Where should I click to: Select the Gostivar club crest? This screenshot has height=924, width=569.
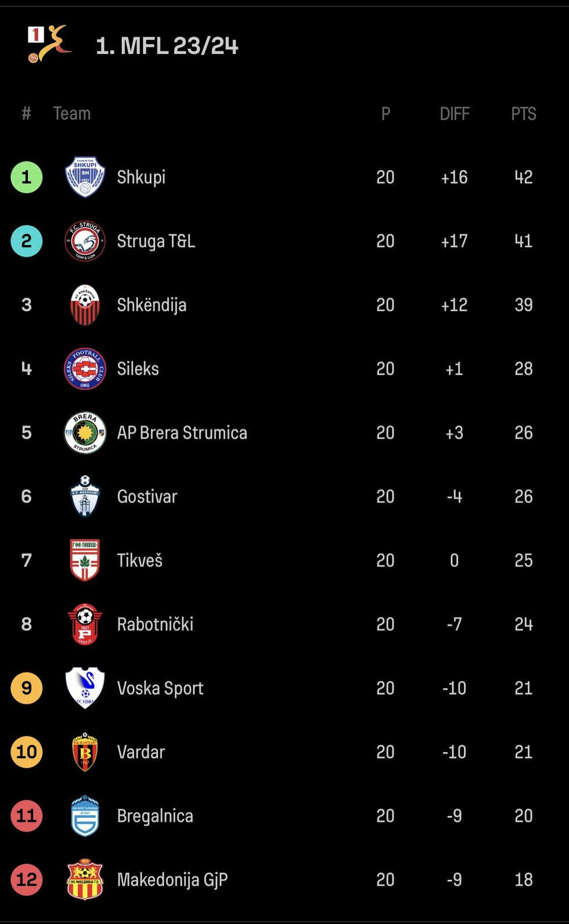tap(85, 497)
